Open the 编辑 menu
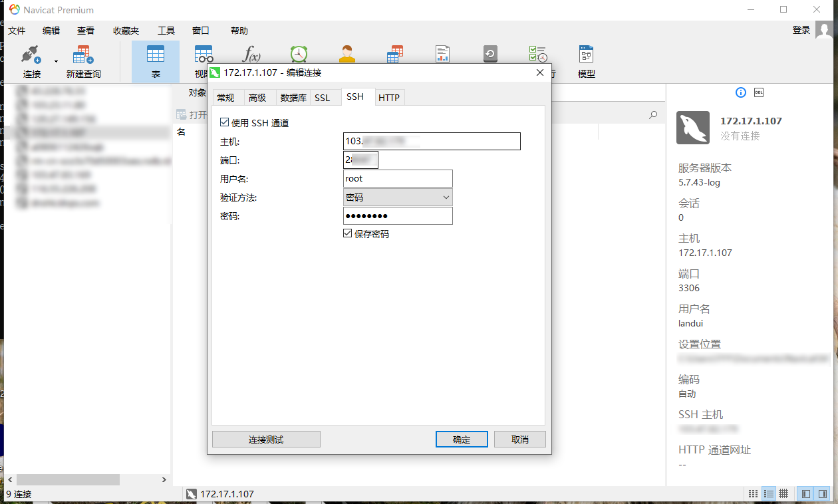Image resolution: width=838 pixels, height=504 pixels. coord(51,31)
